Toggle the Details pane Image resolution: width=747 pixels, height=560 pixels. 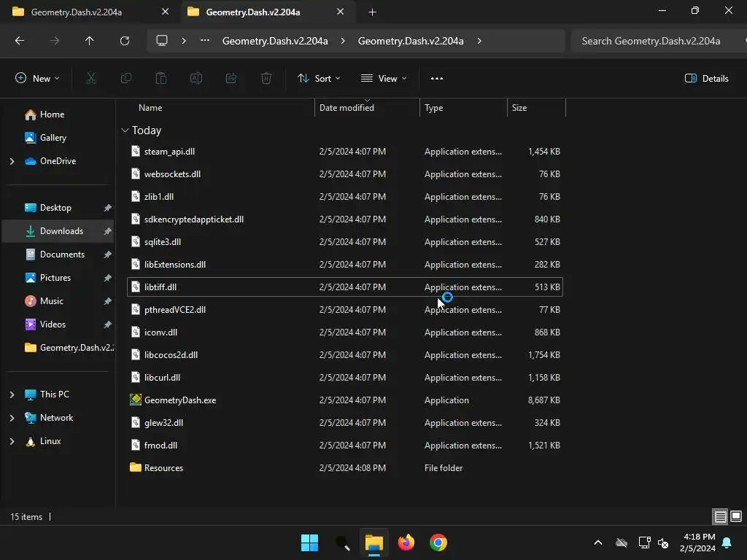(706, 79)
